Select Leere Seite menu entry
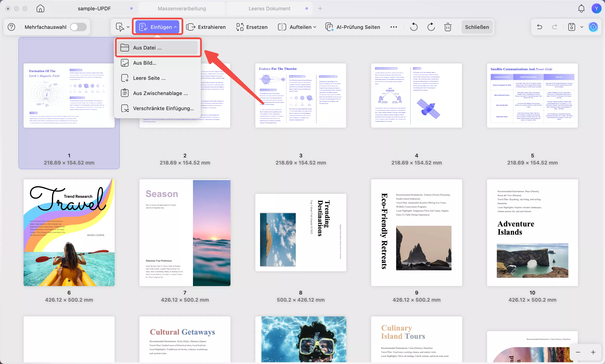 tap(149, 78)
